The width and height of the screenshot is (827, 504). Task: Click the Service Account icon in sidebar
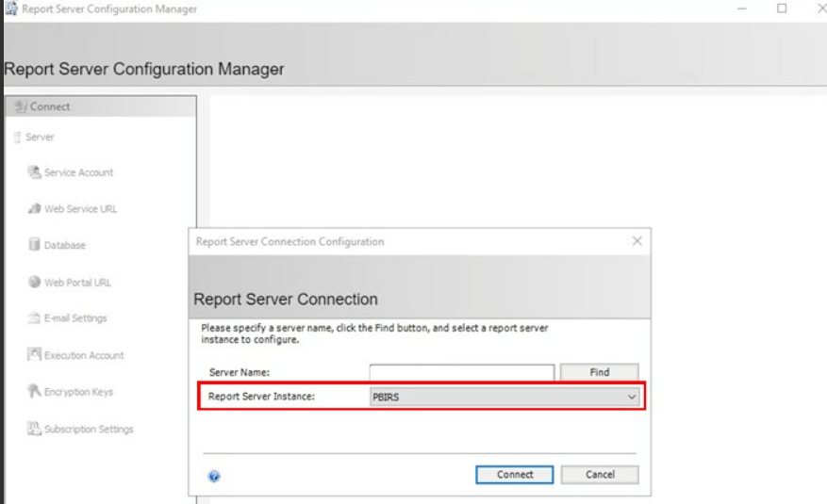(x=37, y=172)
